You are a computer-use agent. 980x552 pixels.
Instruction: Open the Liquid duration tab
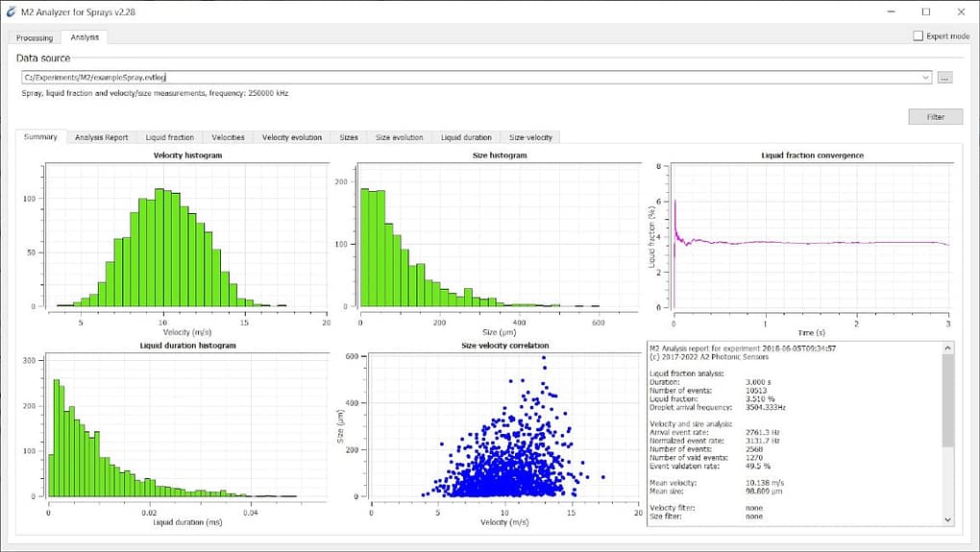coord(466,137)
